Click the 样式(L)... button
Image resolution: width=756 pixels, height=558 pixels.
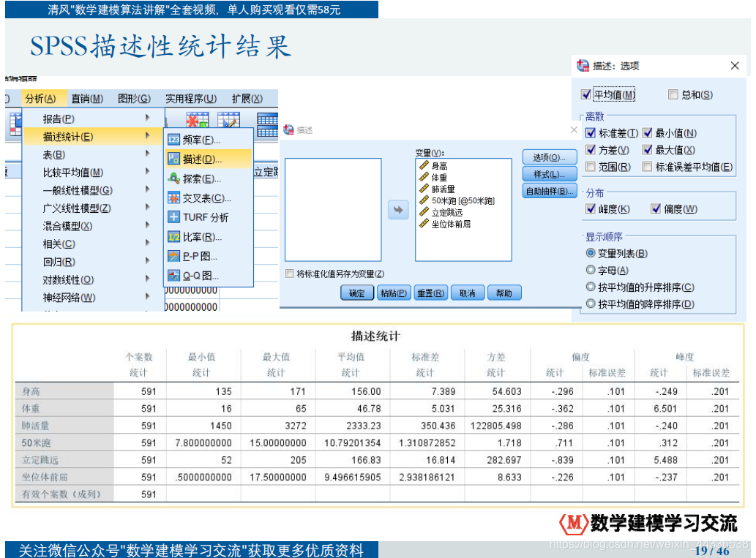point(550,174)
